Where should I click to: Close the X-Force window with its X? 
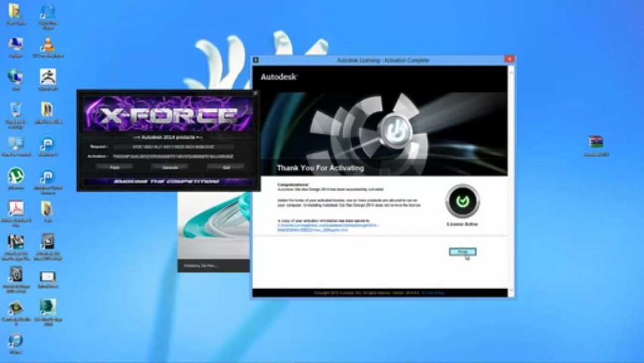pyautogui.click(x=255, y=93)
